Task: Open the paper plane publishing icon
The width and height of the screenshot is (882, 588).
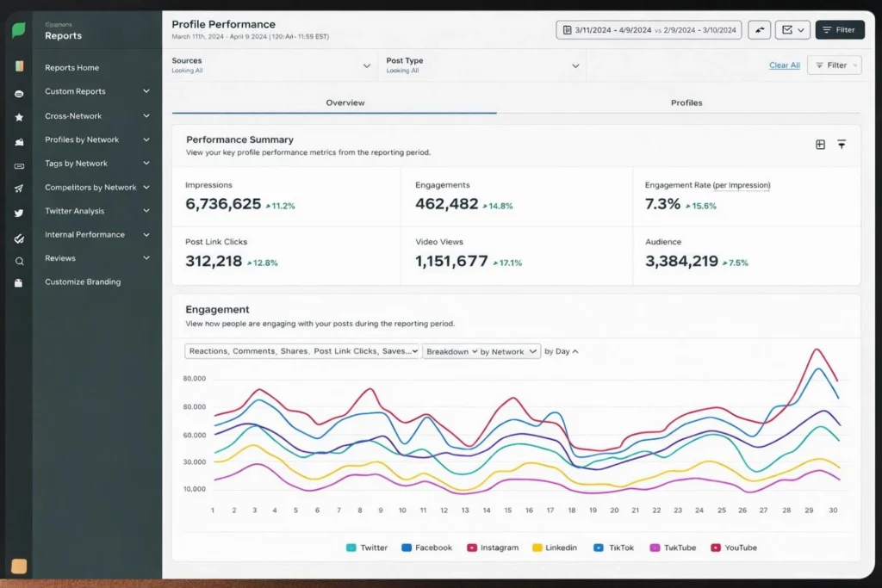Action: point(19,189)
